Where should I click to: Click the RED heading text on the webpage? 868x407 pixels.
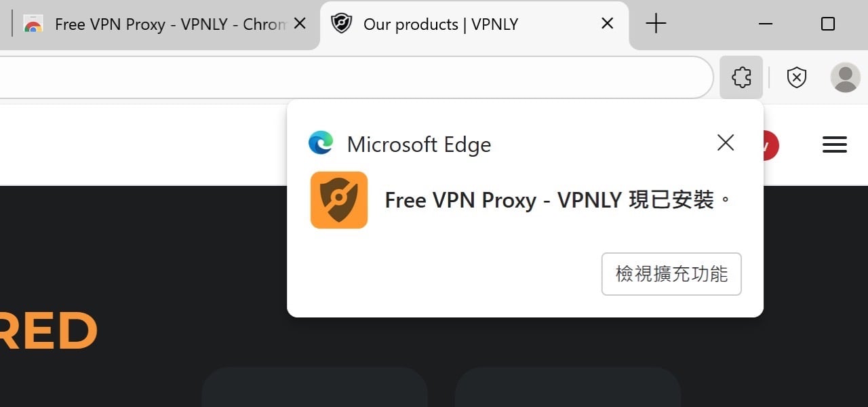point(47,330)
